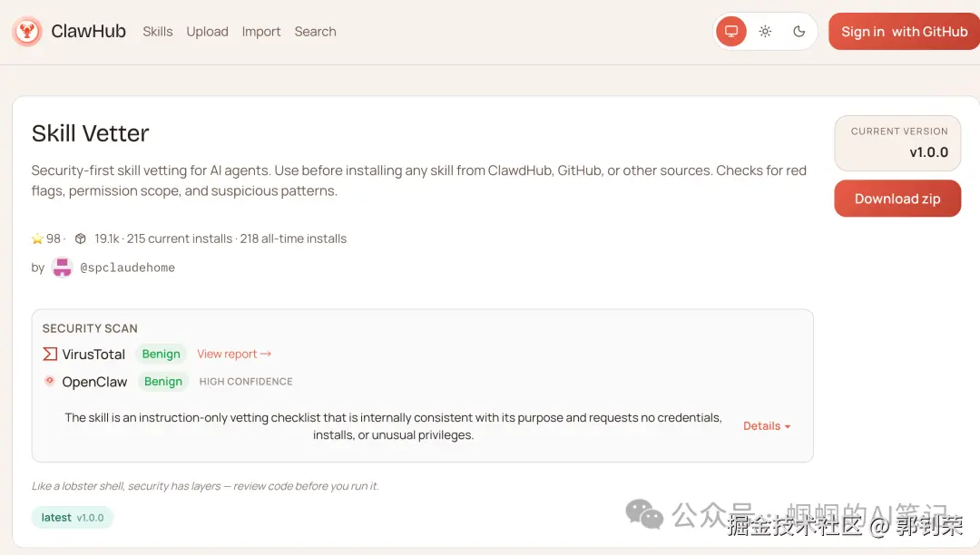Click the 215 current installs stat
The height and width of the screenshot is (555, 980).
click(x=180, y=239)
